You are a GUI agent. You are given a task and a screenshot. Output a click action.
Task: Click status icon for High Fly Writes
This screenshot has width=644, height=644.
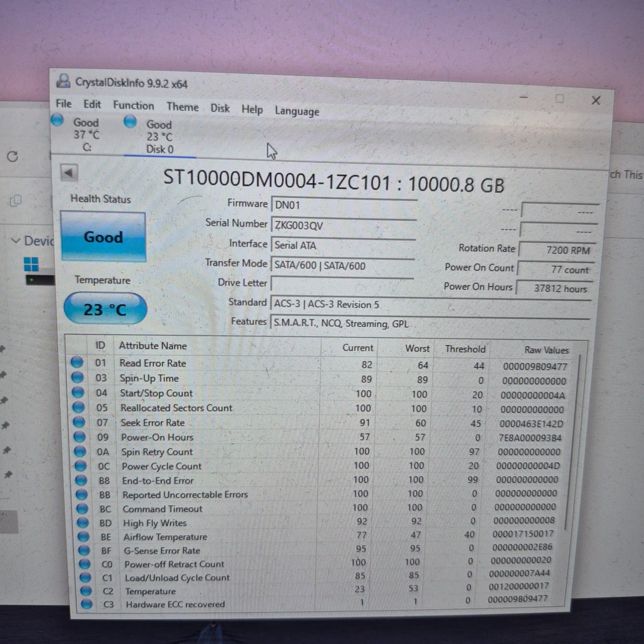tap(83, 523)
